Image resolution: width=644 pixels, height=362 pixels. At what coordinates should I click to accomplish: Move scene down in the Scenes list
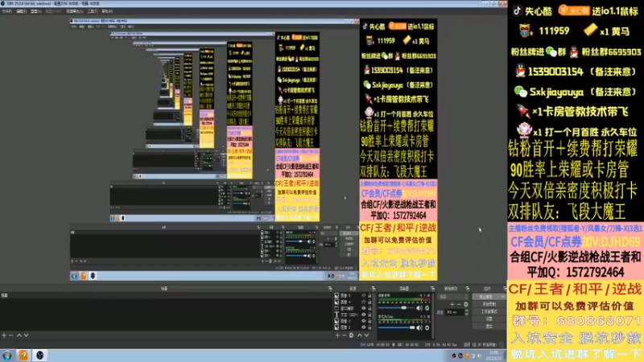pyautogui.click(x=26, y=335)
